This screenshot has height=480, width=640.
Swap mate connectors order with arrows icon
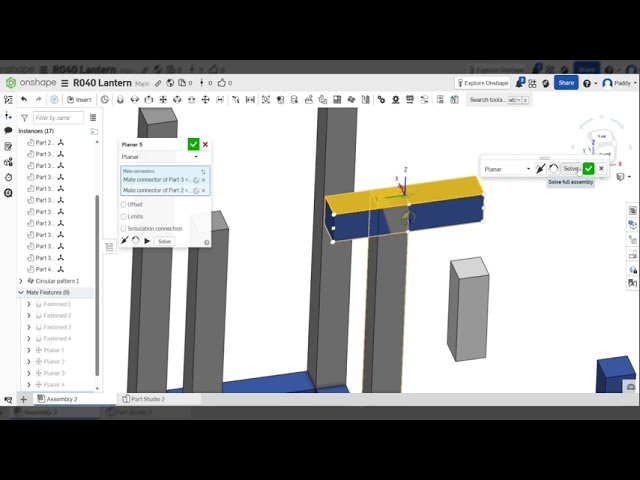tap(203, 171)
